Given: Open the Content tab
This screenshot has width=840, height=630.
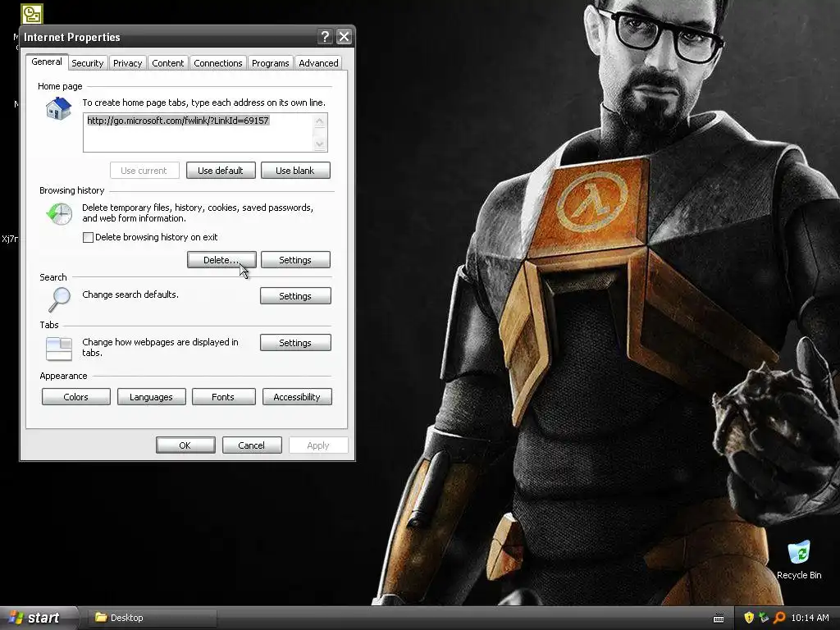Looking at the screenshot, I should point(167,63).
